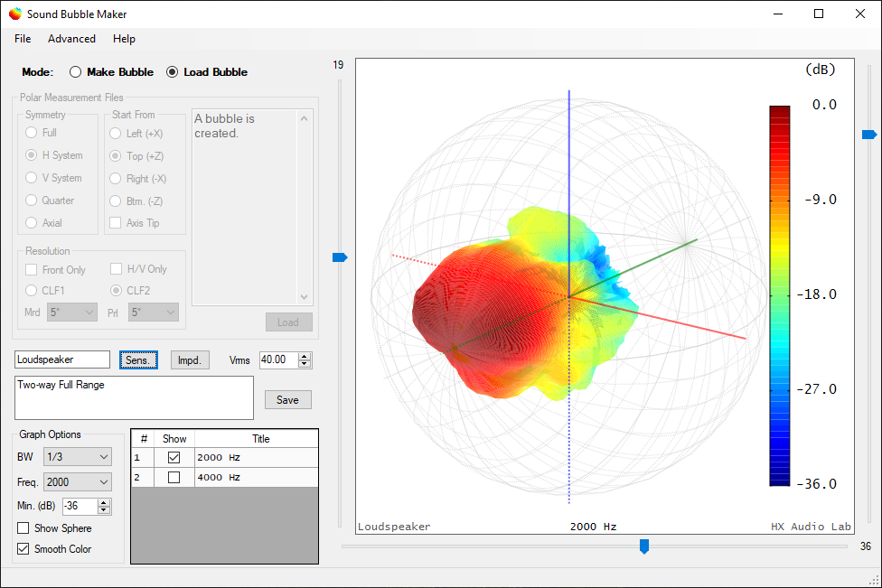This screenshot has width=882, height=588.
Task: Check Show for the 4000 Hz row
Action: pyautogui.click(x=174, y=477)
